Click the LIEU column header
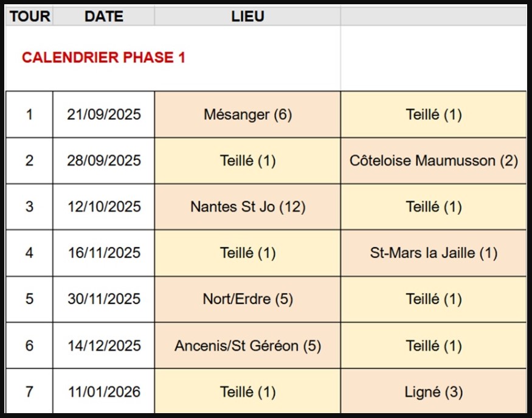The width and height of the screenshot is (532, 418). pos(247,16)
